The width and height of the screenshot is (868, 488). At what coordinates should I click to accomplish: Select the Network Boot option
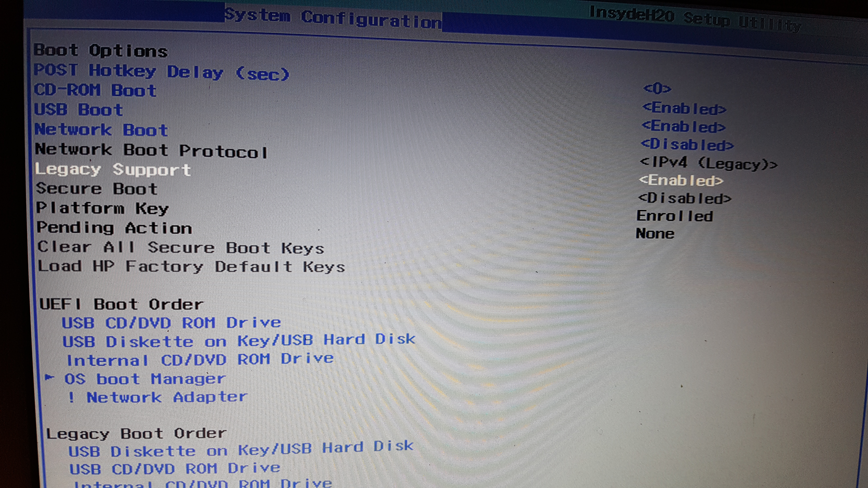(101, 130)
